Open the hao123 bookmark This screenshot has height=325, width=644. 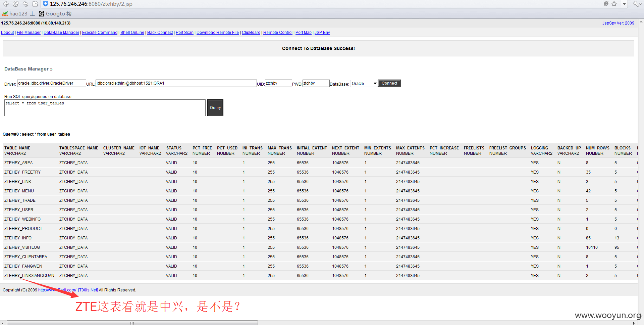18,14
